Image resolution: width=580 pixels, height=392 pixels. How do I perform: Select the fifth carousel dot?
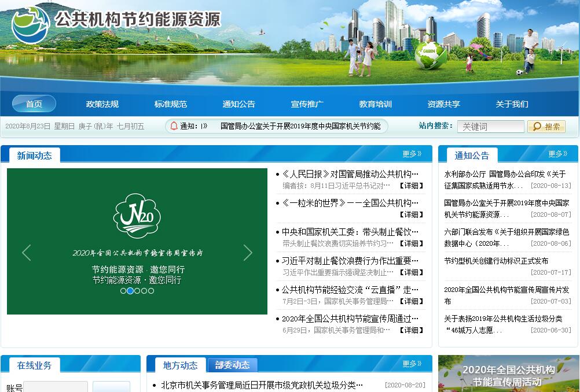151,291
